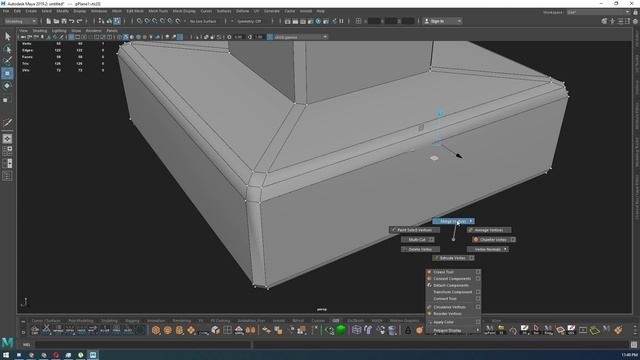Open the Modeling menu set dropdown
Screen dimensions: 640x360
(x=20, y=21)
